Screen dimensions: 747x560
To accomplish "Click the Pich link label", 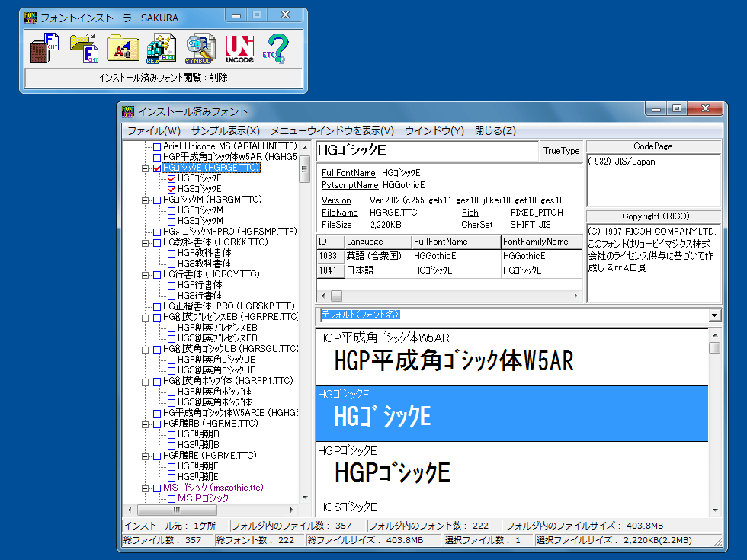I will 470,213.
